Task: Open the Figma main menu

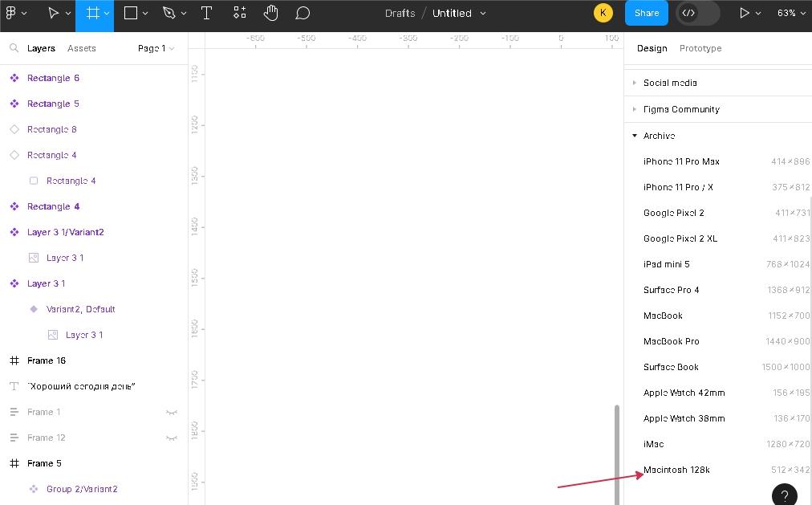Action: [15, 13]
